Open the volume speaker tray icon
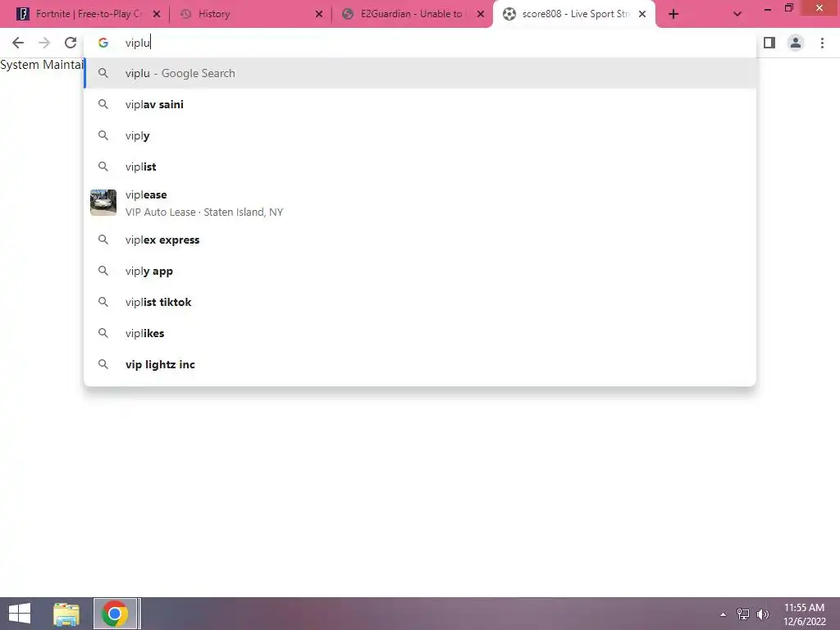840x630 pixels. tap(763, 614)
